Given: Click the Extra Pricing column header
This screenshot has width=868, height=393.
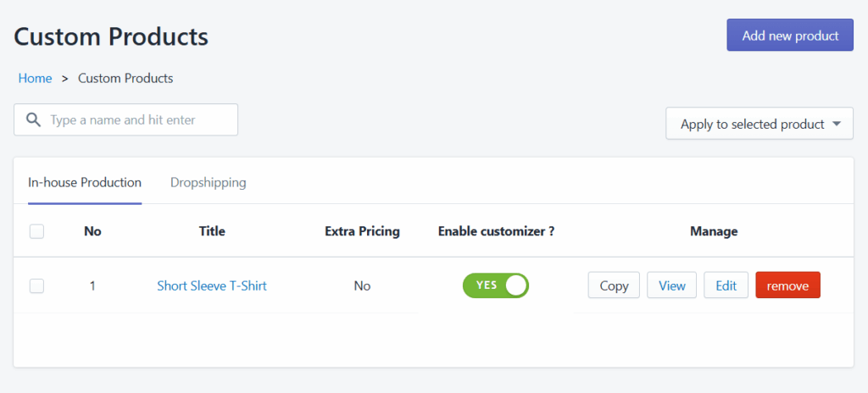Looking at the screenshot, I should (x=362, y=231).
